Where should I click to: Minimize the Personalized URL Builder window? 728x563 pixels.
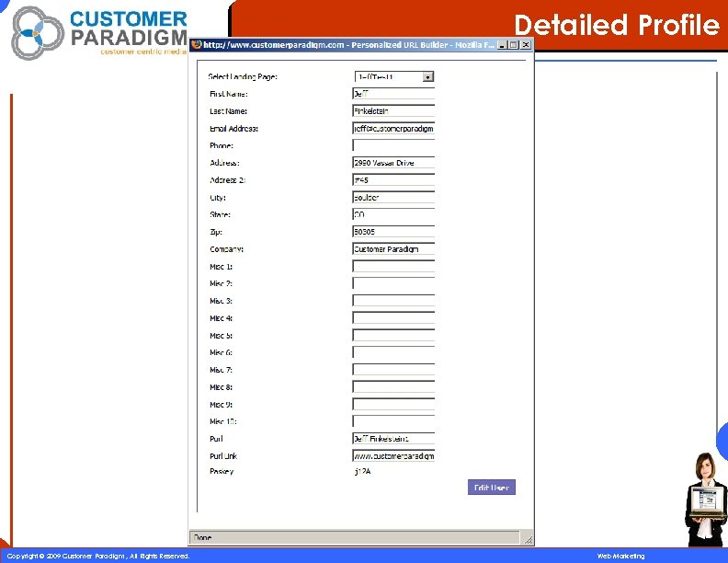click(502, 45)
